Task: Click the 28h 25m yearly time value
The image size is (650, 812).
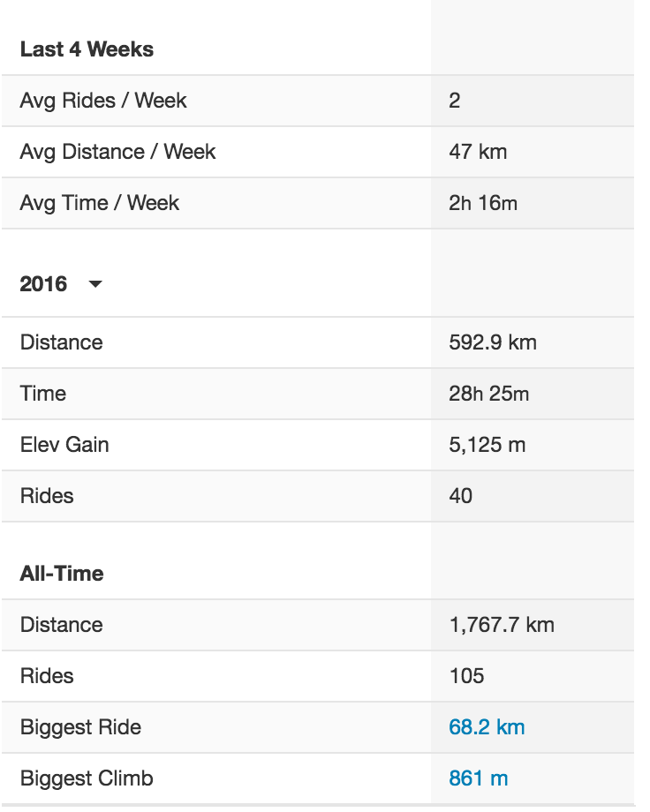Action: 488,394
